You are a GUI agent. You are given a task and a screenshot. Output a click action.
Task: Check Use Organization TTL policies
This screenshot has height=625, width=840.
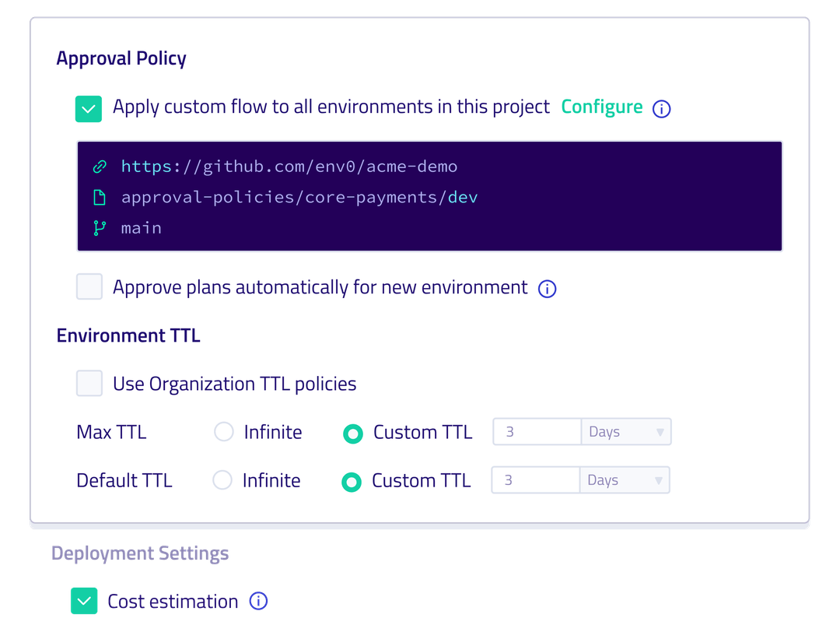89,383
